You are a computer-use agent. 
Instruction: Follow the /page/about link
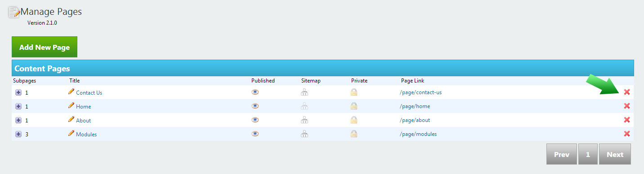click(x=415, y=120)
